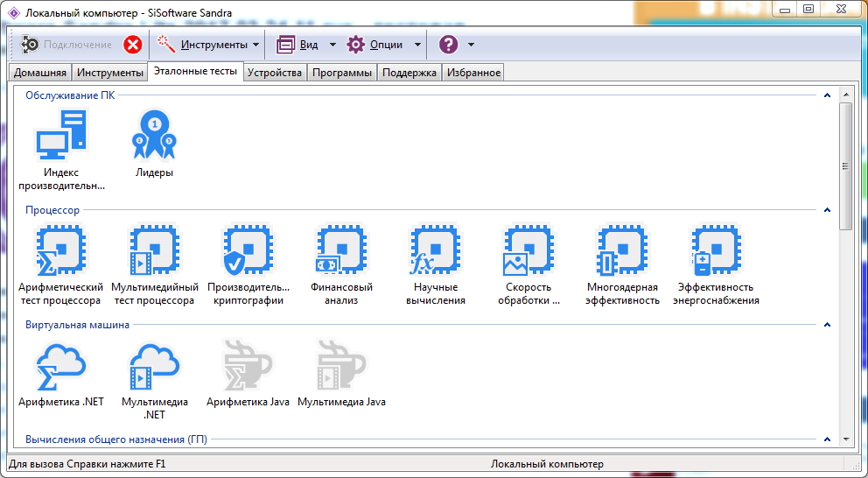The image size is (868, 478).
Task: Run the Мультимедиа .NET benchmark
Action: (154, 364)
